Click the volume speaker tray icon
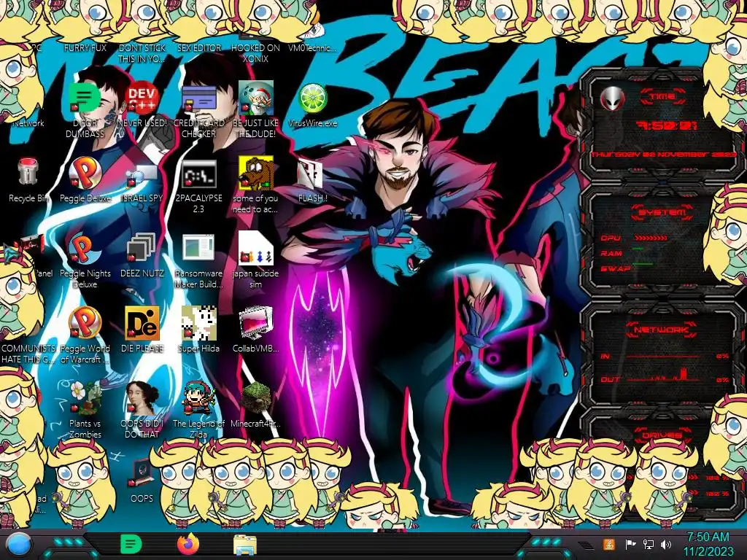Screen dimensions: 747x560 666,544
